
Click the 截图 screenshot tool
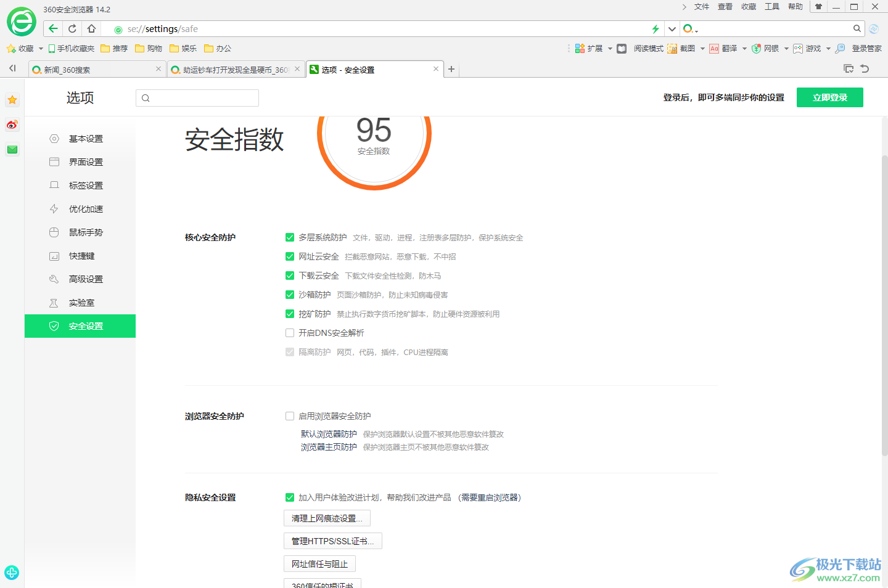coord(681,49)
